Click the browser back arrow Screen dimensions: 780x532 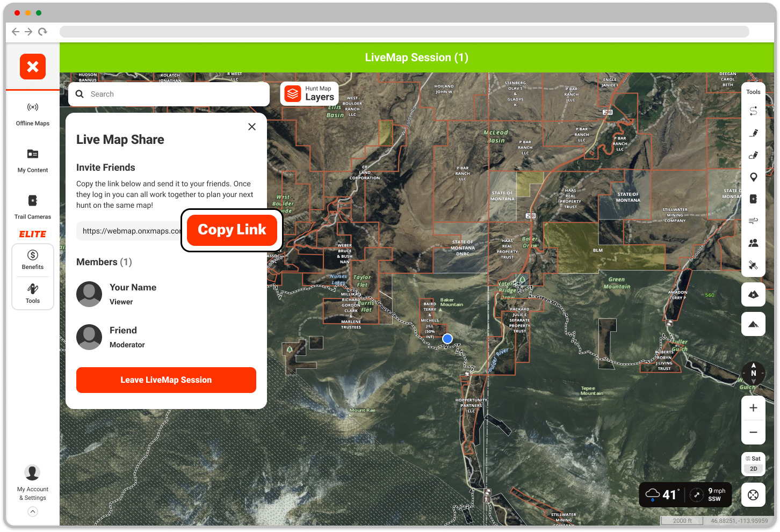(16, 32)
